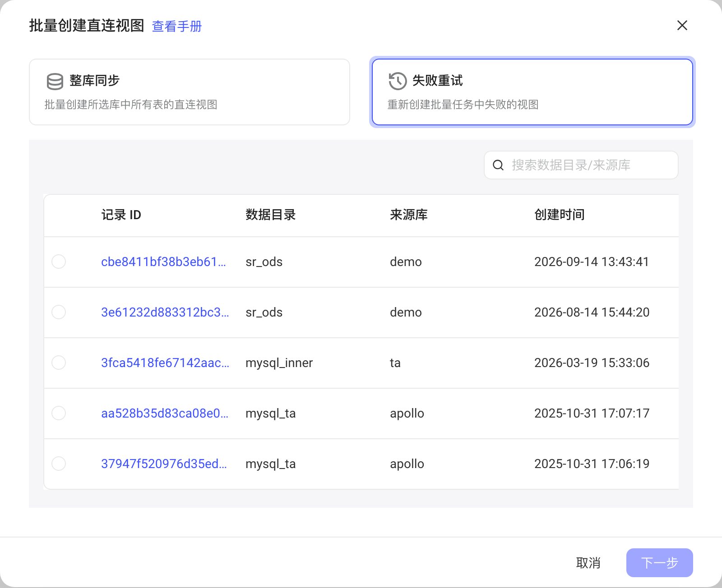The width and height of the screenshot is (722, 588).
Task: Click the database icon of 整库同步
Action: click(55, 82)
